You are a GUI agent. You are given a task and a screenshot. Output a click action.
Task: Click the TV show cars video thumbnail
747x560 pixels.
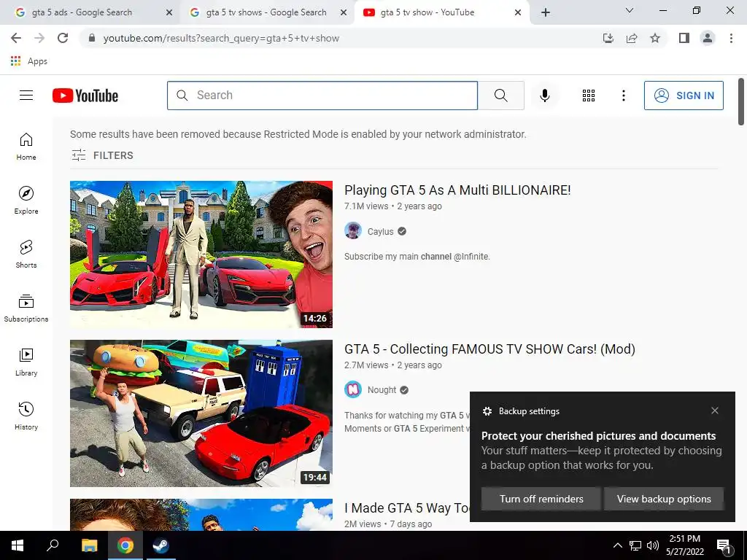tap(201, 413)
